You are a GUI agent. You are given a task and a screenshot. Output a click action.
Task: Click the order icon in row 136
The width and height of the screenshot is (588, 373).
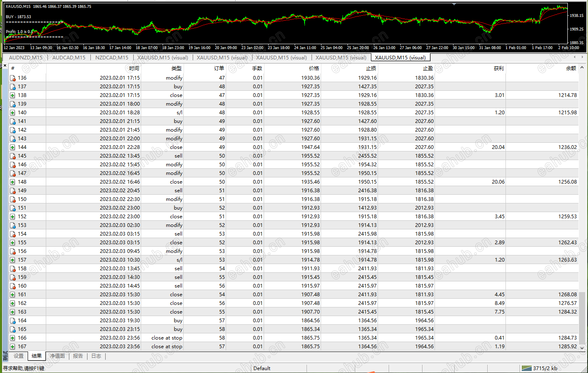pos(12,78)
